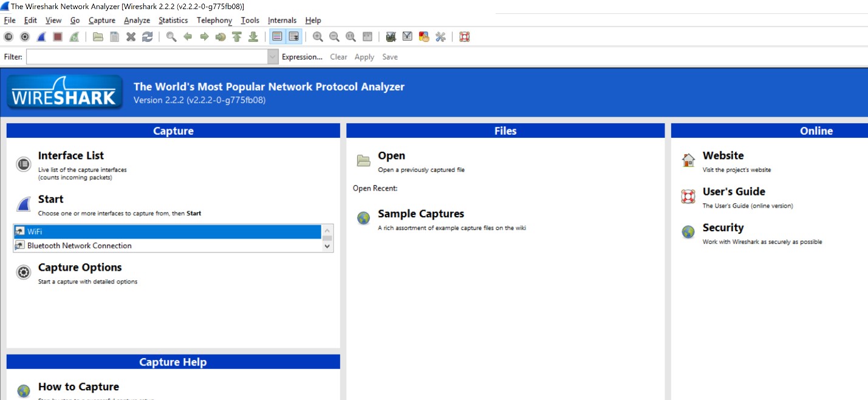868x400 pixels.
Task: Open the Capture menu
Action: (x=102, y=20)
